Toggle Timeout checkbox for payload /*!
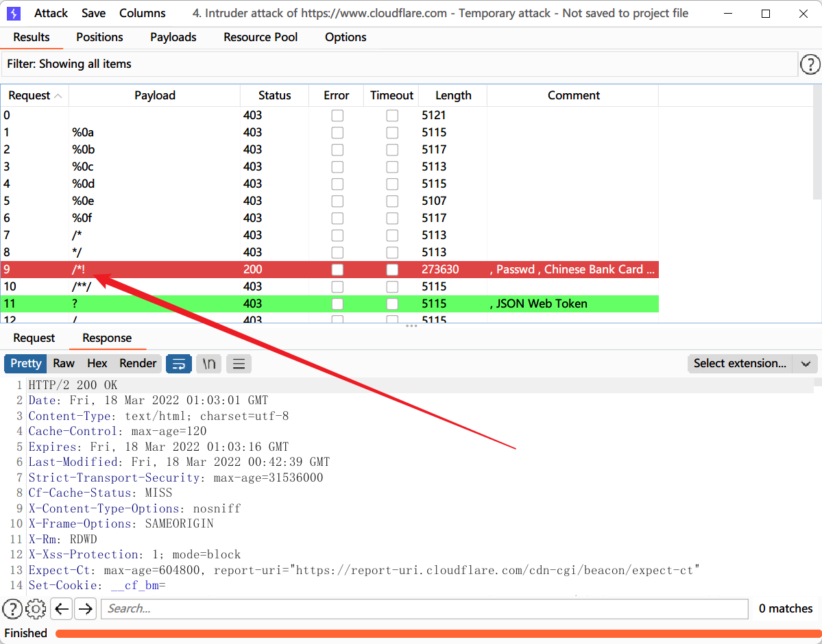The width and height of the screenshot is (822, 644). [392, 269]
